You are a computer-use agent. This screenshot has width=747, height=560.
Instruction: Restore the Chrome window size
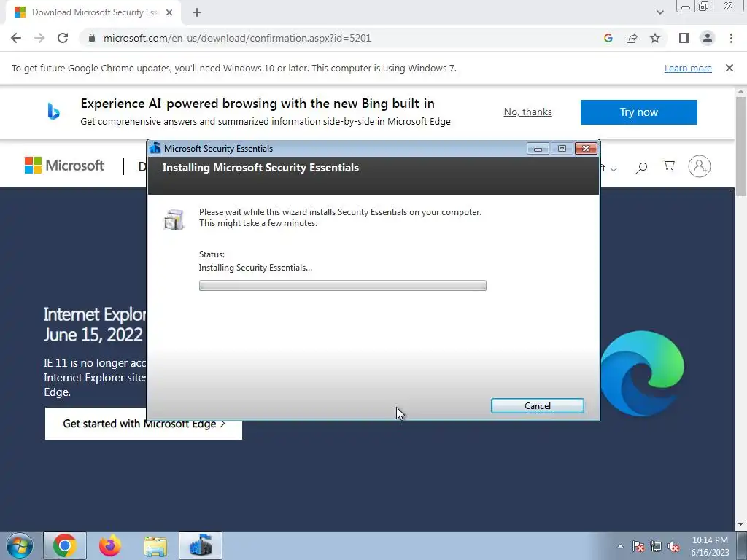click(x=703, y=7)
